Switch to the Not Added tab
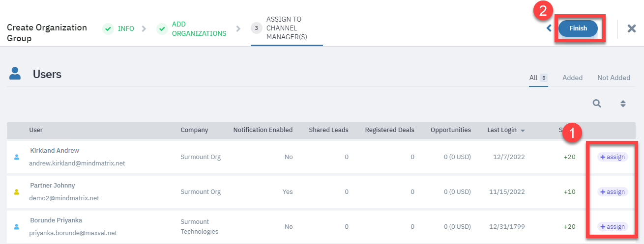This screenshot has height=244, width=644. click(x=614, y=78)
